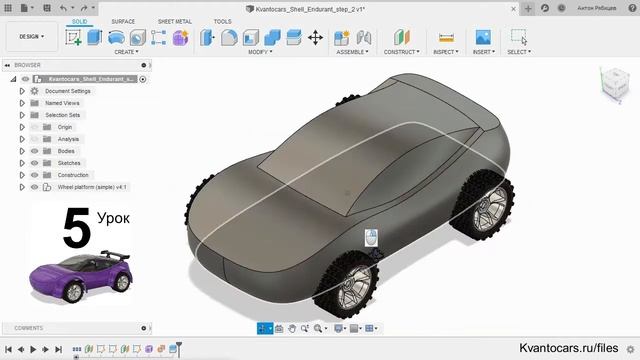Click the Construct plane icon
Image resolution: width=640 pixels, height=360 pixels.
tap(402, 37)
